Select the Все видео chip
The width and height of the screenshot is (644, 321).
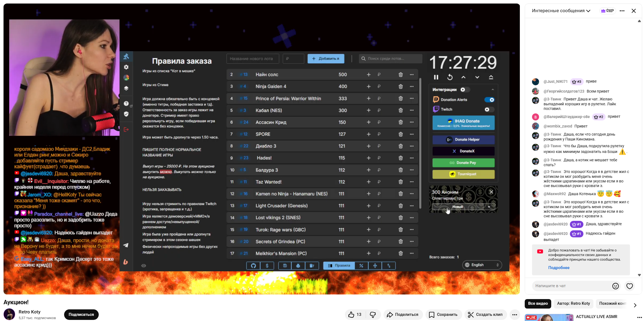[538, 303]
